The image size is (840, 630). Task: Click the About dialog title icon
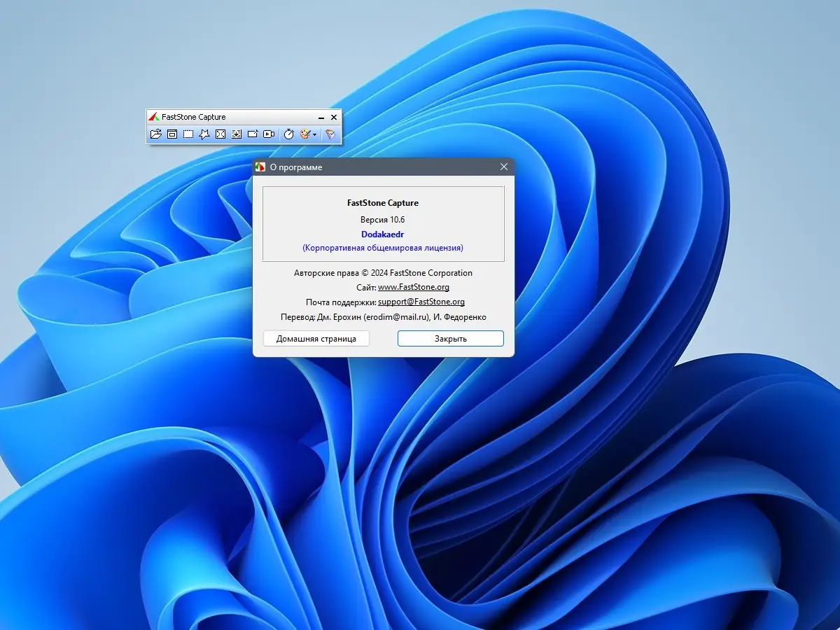(x=260, y=167)
